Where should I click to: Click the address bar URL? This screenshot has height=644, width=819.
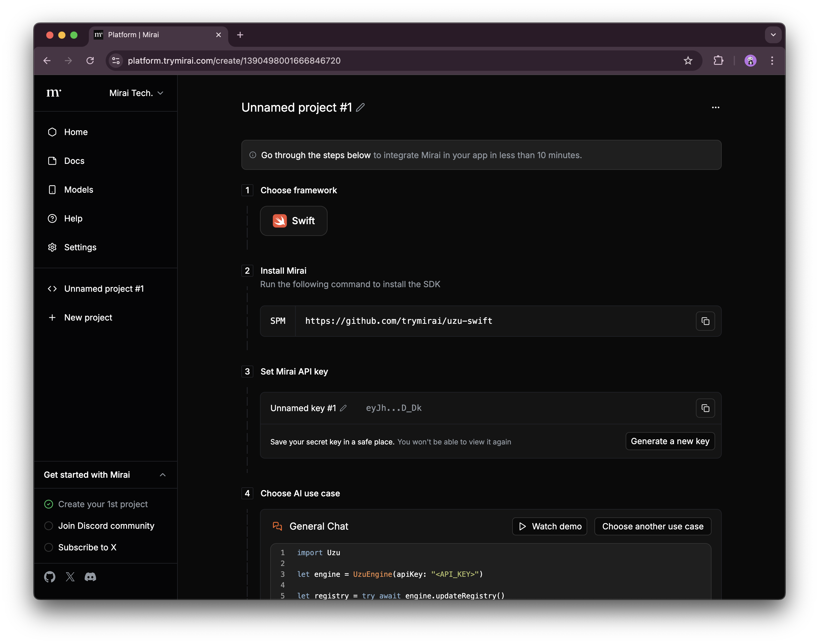(234, 61)
